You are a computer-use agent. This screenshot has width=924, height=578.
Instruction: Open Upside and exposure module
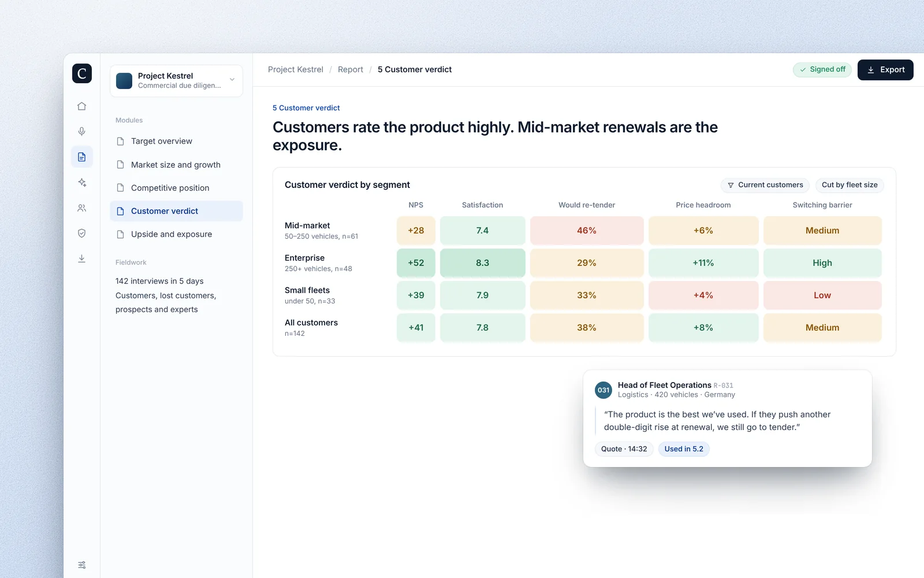point(176,234)
